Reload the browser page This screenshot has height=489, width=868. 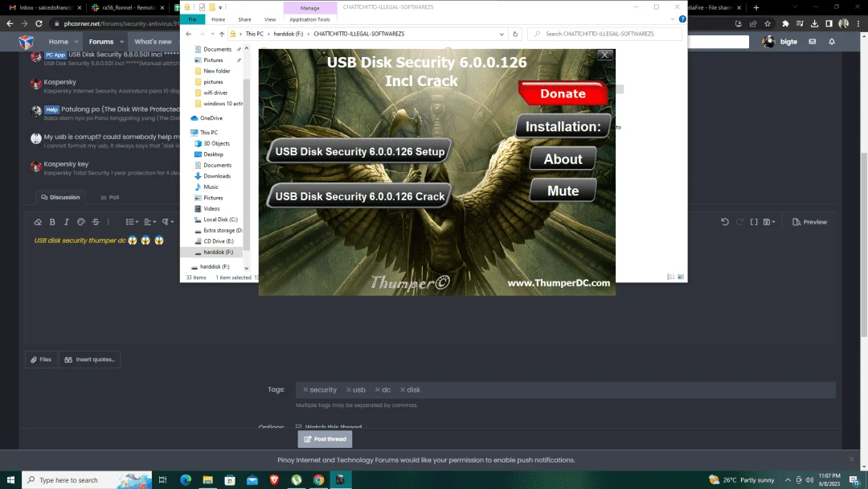(x=39, y=23)
